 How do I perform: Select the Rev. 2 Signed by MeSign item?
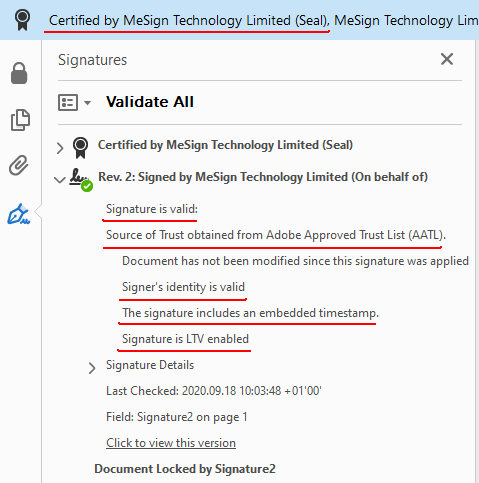pos(263,177)
